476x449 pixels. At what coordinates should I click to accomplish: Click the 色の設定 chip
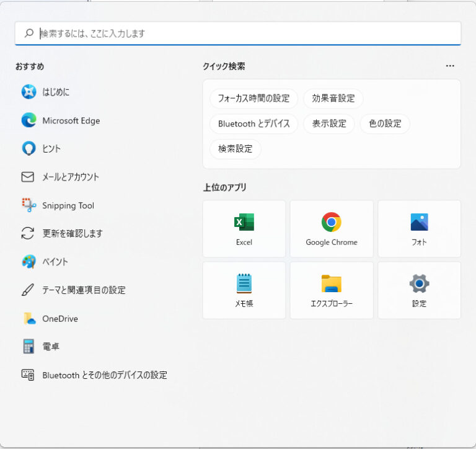tap(385, 123)
